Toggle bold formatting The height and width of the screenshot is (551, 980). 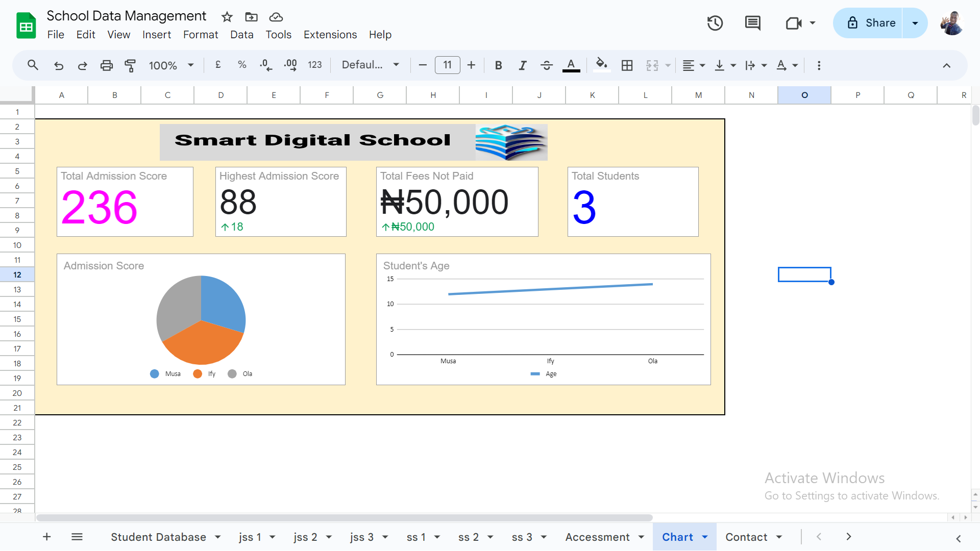pyautogui.click(x=498, y=65)
